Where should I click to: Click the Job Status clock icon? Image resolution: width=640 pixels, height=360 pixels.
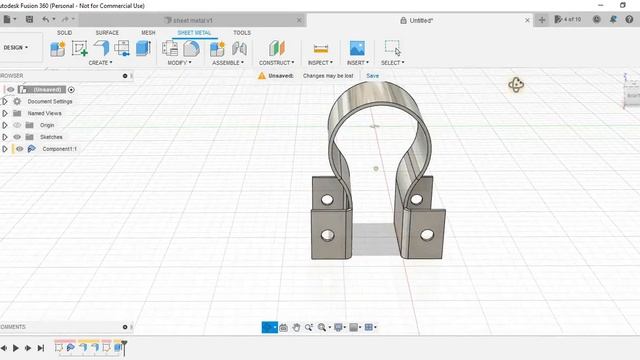597,19
